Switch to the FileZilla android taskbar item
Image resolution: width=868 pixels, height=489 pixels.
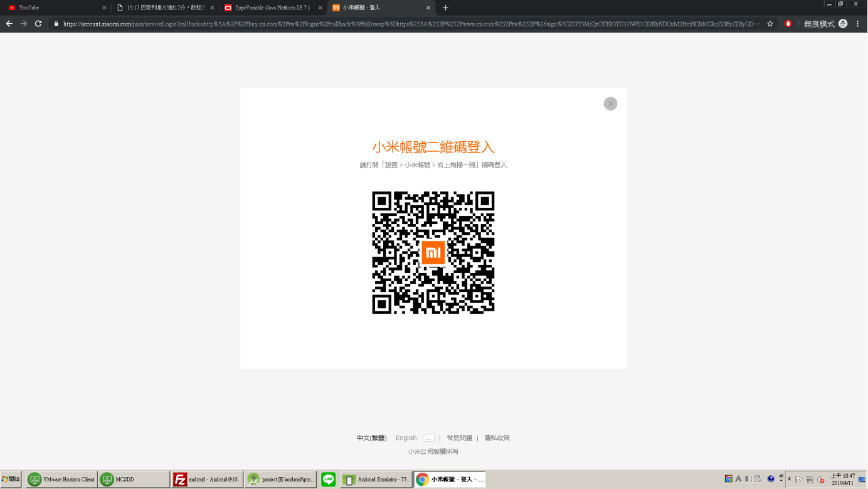(207, 479)
